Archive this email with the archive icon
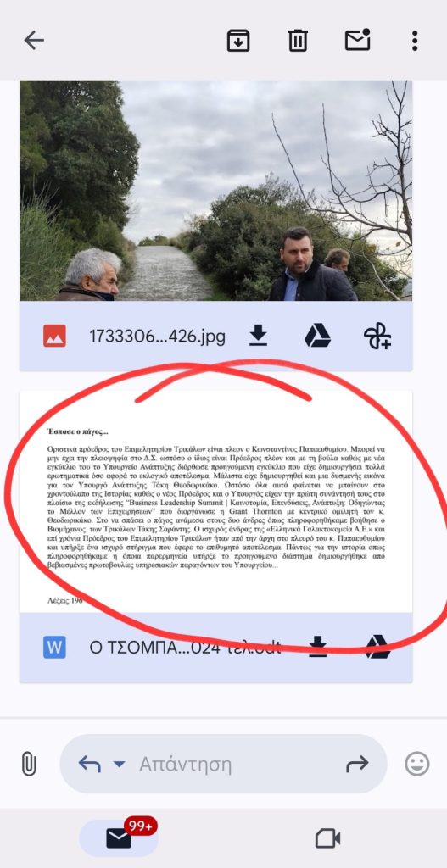The width and height of the screenshot is (447, 868). pos(238,41)
